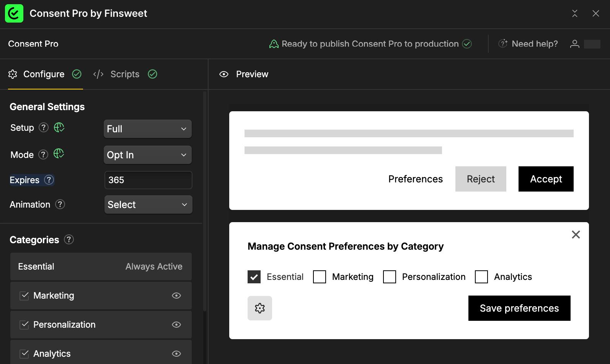Close the preferences preview panel

[x=576, y=234]
